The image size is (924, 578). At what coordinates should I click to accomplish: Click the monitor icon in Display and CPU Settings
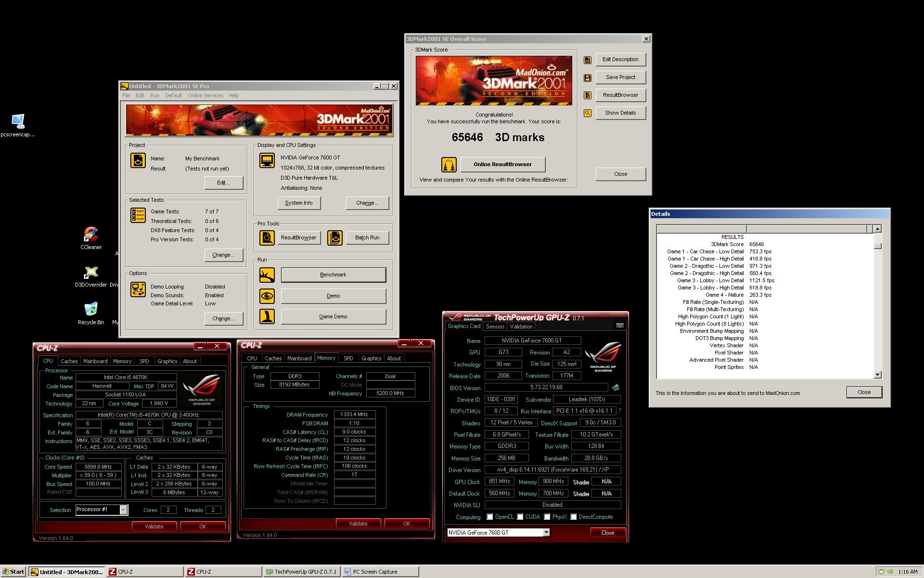click(x=267, y=160)
